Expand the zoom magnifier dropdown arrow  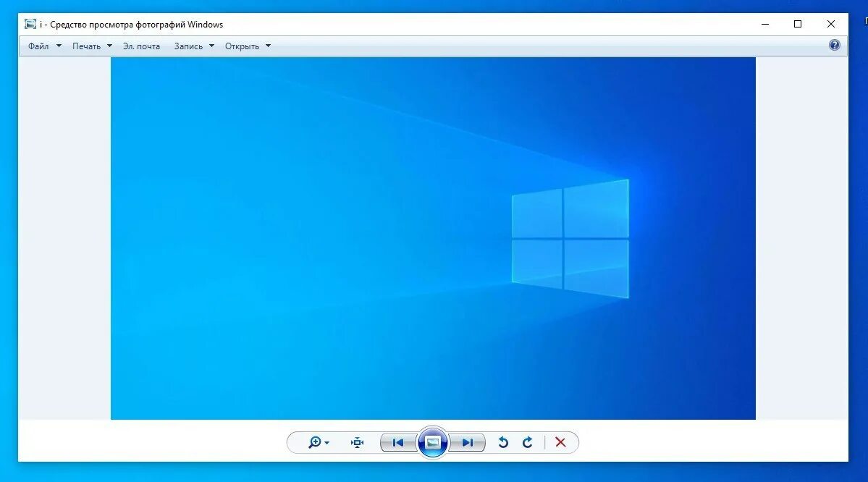tap(326, 443)
